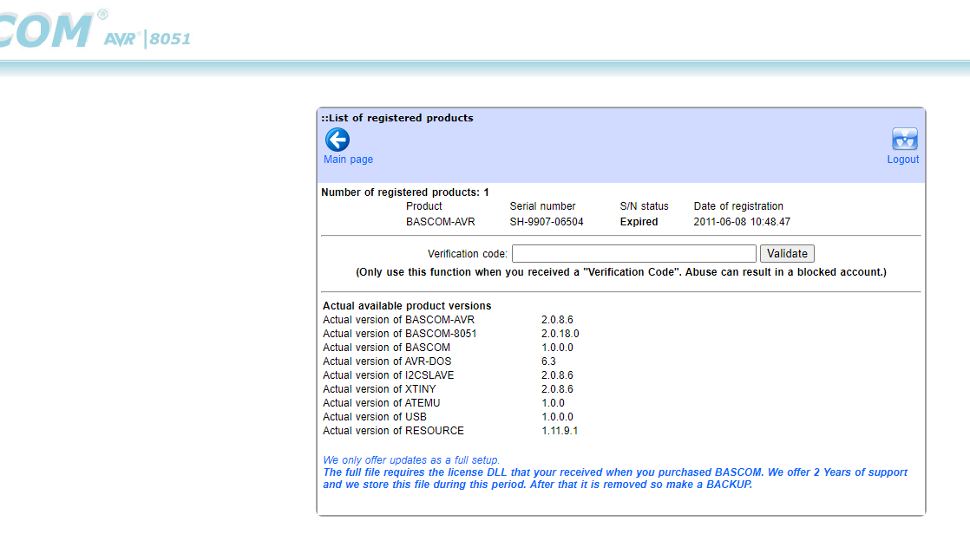Click version 2.0.8.6 of BASCOM-AVR
The height and width of the screenshot is (560, 970).
click(x=557, y=320)
